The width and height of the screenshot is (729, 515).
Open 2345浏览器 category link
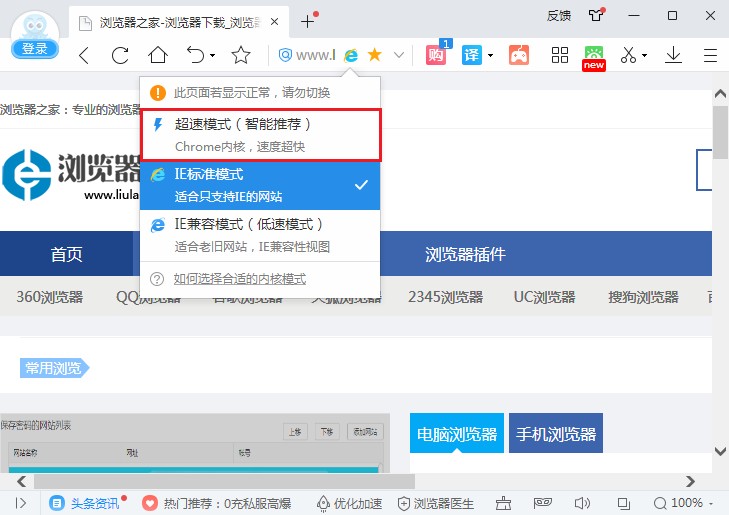(445, 297)
